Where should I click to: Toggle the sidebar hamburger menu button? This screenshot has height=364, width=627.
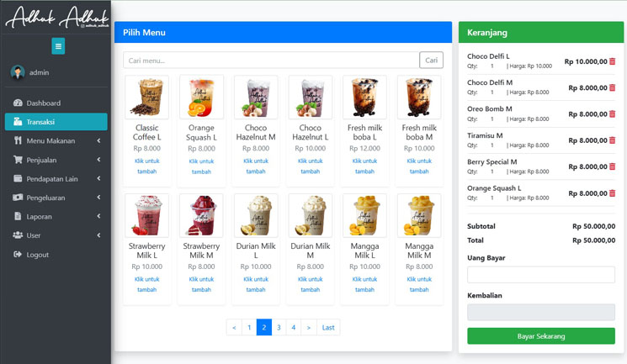click(x=58, y=46)
